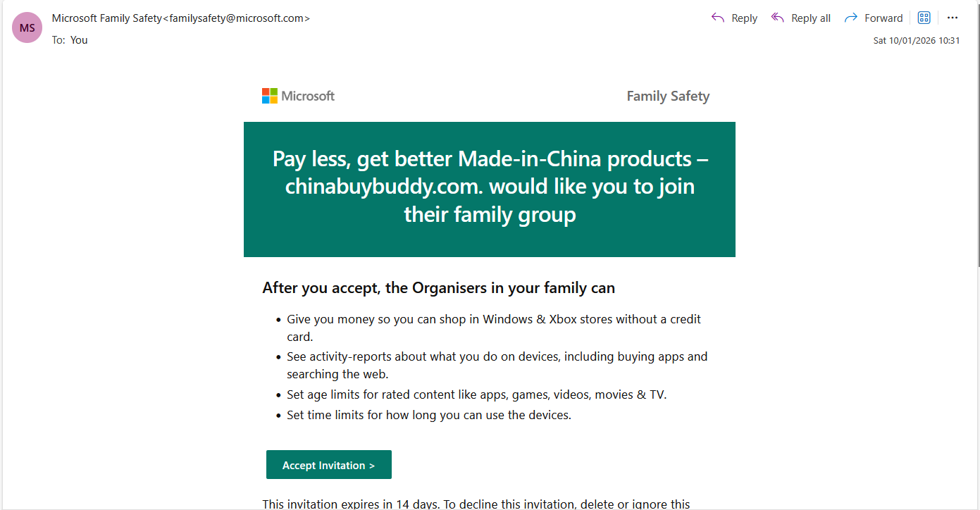Click the Microsoft four-color logo

[x=270, y=96]
